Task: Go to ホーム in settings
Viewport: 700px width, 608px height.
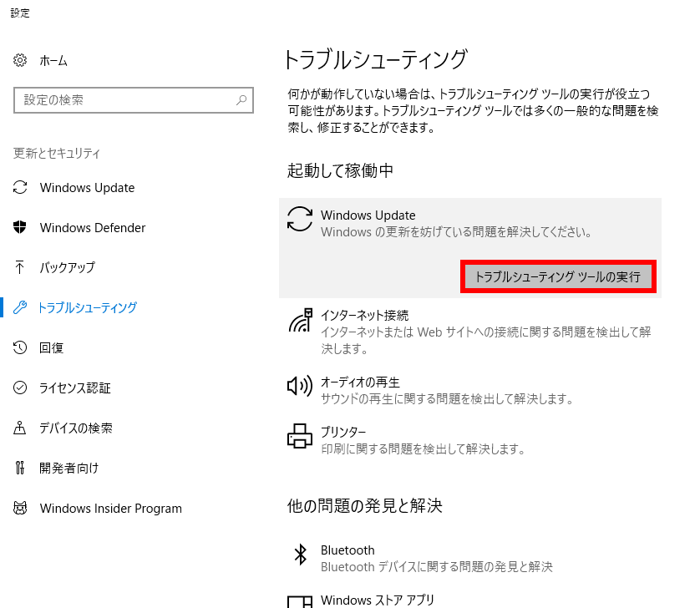Action: tap(53, 60)
